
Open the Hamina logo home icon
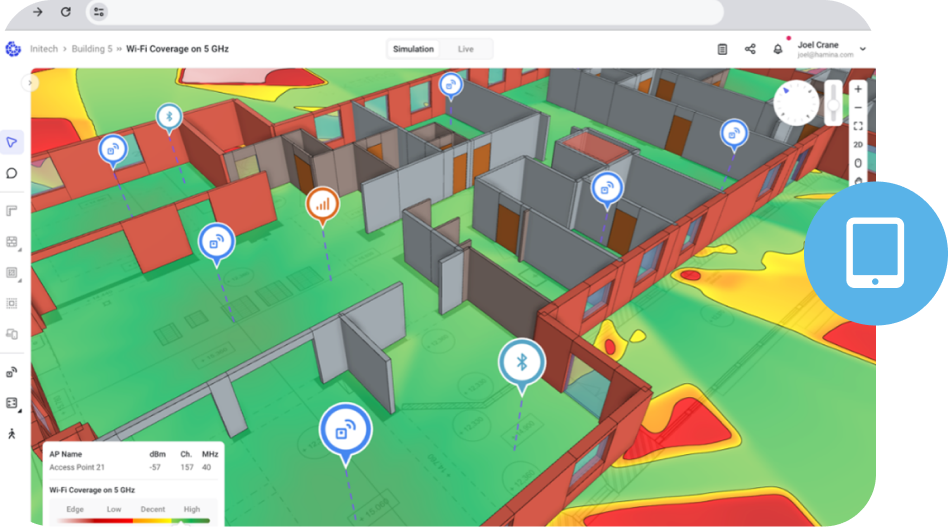pos(13,49)
